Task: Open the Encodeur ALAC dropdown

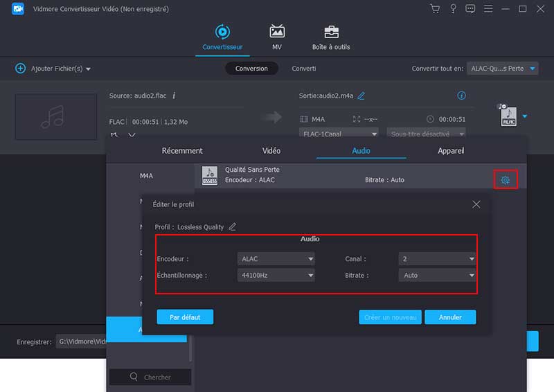Action: (x=276, y=259)
